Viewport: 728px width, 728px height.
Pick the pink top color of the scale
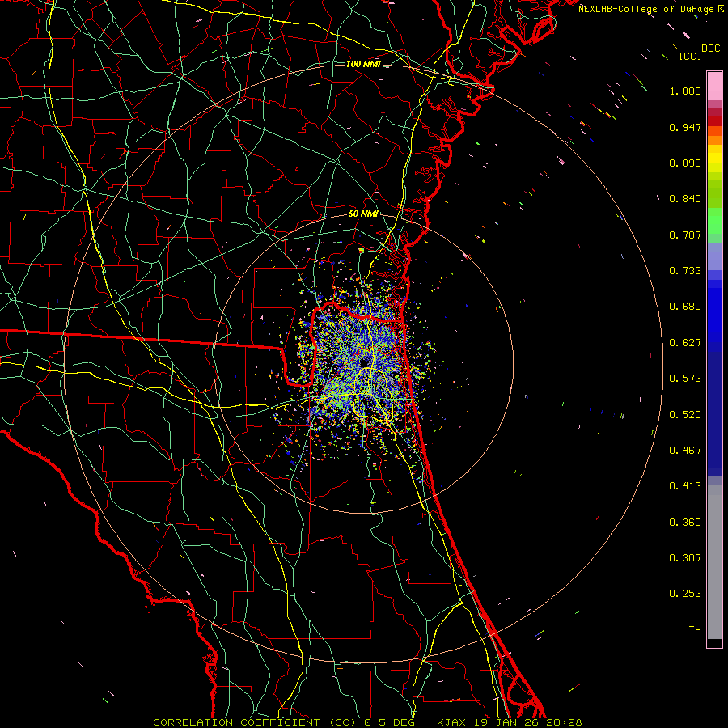714,87
